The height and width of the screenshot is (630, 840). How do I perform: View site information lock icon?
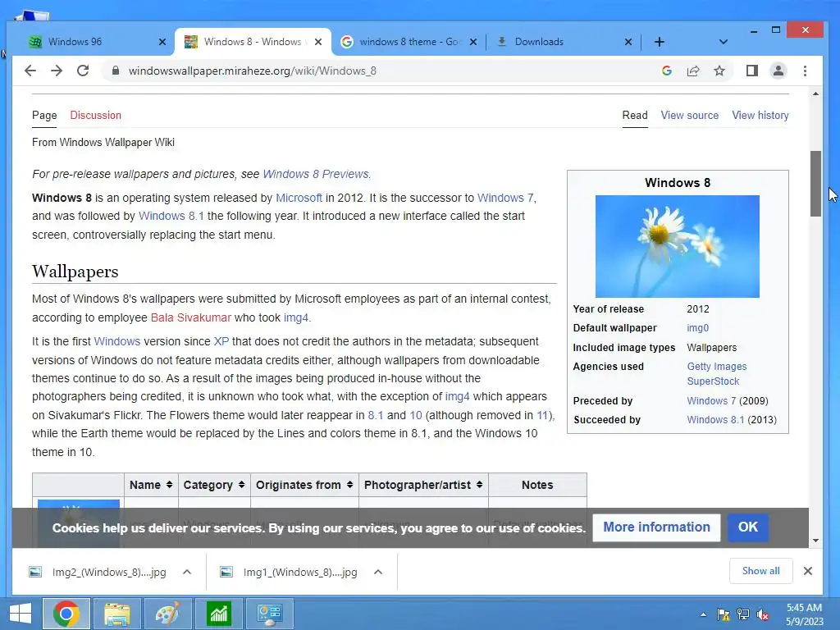point(115,71)
